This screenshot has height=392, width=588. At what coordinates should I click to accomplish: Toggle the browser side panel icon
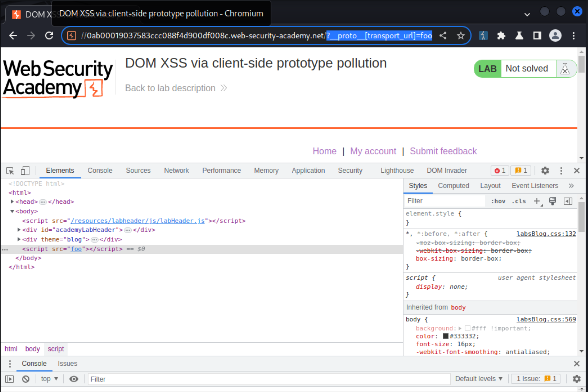coord(537,36)
